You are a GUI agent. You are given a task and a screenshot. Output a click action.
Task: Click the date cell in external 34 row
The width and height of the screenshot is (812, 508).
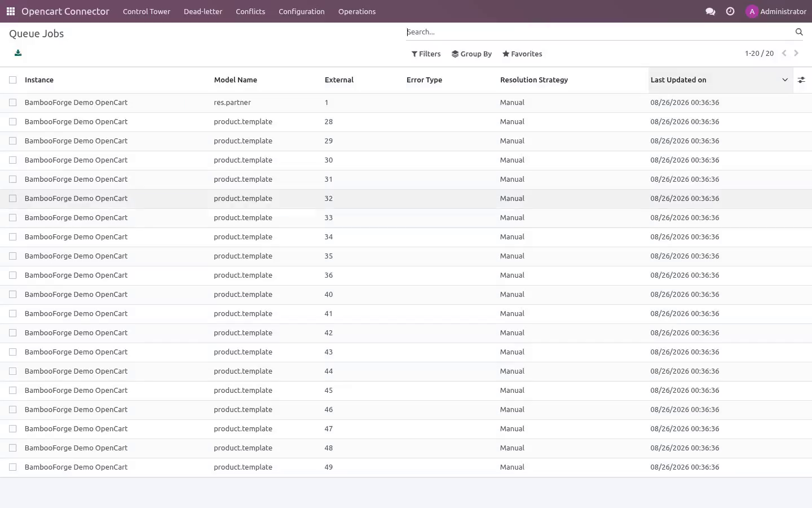[685, 237]
